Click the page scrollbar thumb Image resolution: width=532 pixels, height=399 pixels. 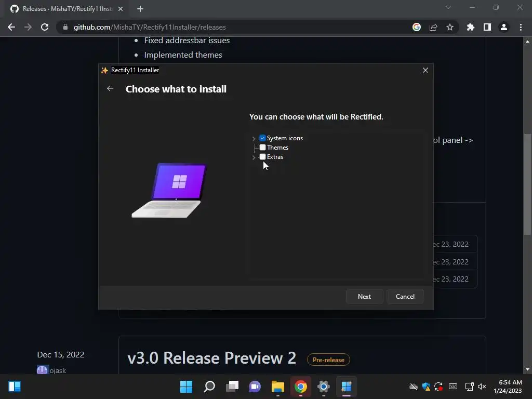coord(527,184)
